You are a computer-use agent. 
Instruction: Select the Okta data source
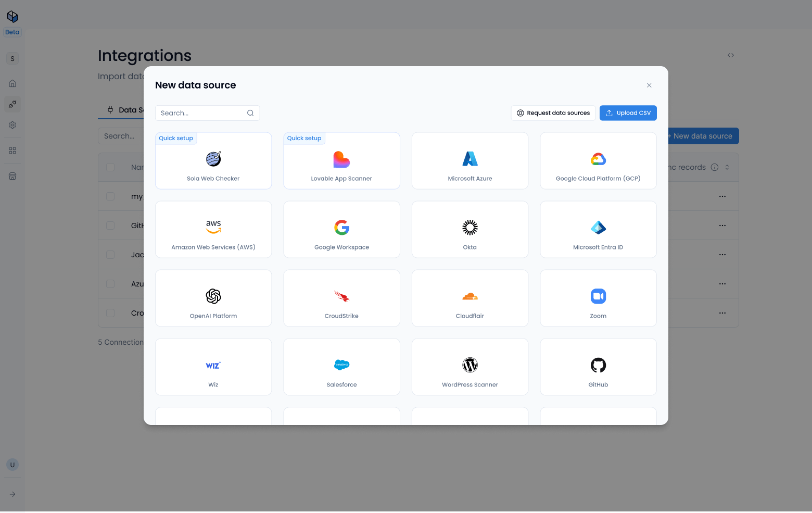(470, 229)
